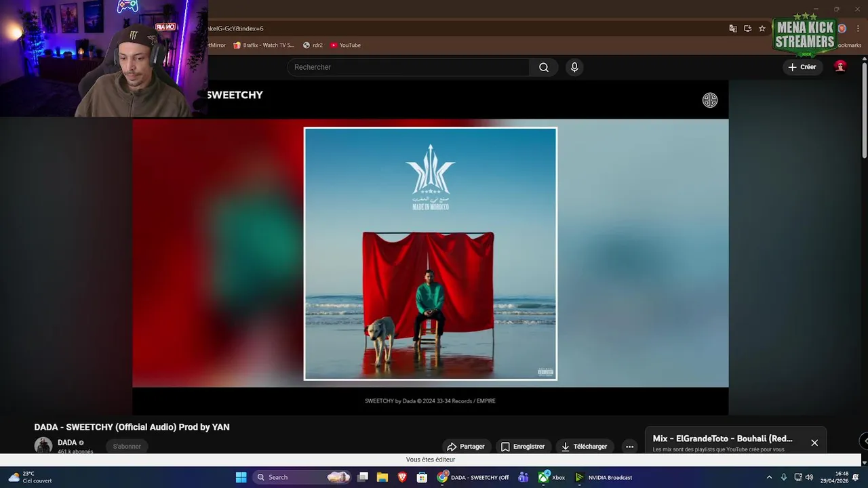The height and width of the screenshot is (488, 868).
Task: Open the weather widget 23°C
Action: [30, 477]
